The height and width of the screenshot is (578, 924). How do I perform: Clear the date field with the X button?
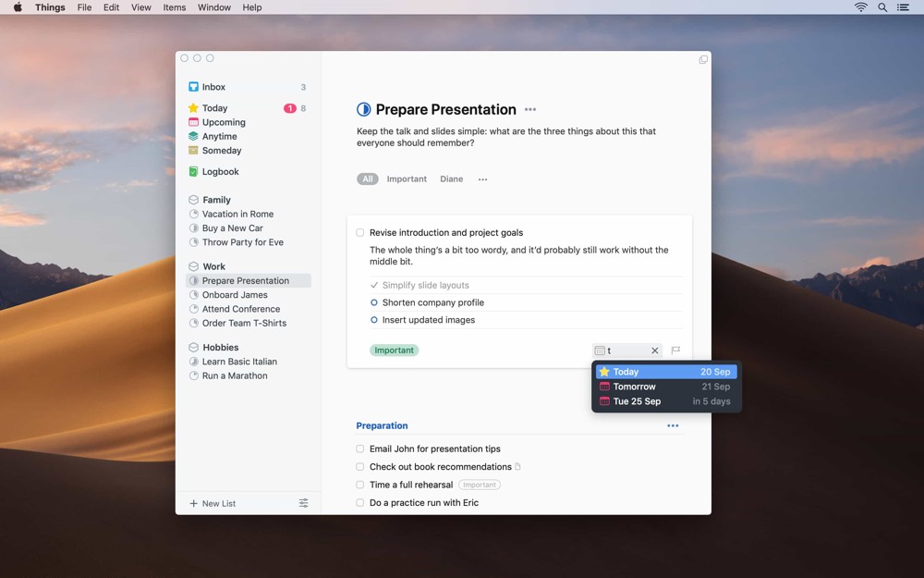click(655, 350)
